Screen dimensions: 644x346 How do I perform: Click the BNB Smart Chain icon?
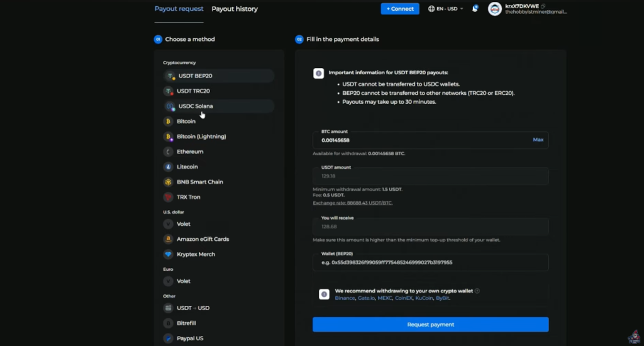pos(168,182)
